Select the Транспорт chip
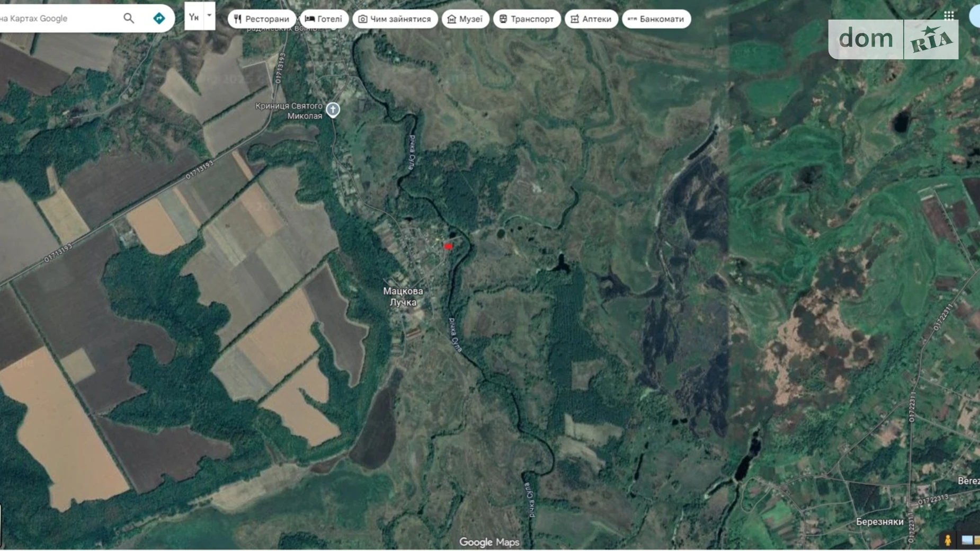Viewport: 980px width, 551px height. [527, 19]
